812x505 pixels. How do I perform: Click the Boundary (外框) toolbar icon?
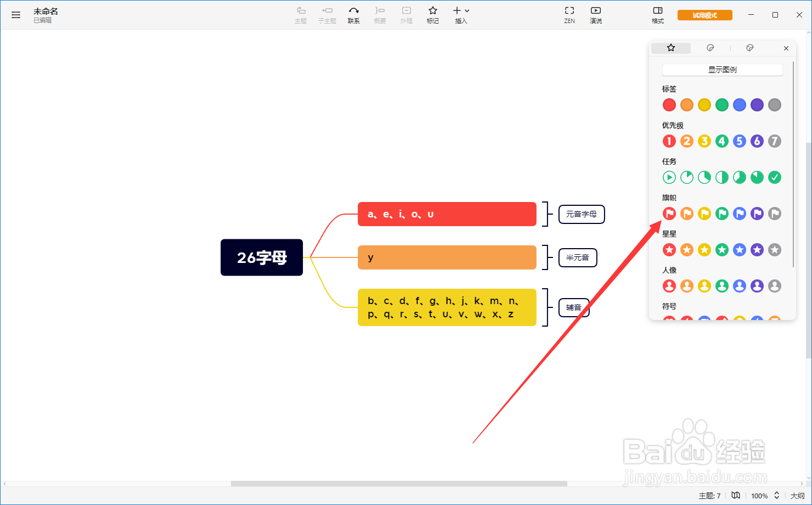(406, 15)
